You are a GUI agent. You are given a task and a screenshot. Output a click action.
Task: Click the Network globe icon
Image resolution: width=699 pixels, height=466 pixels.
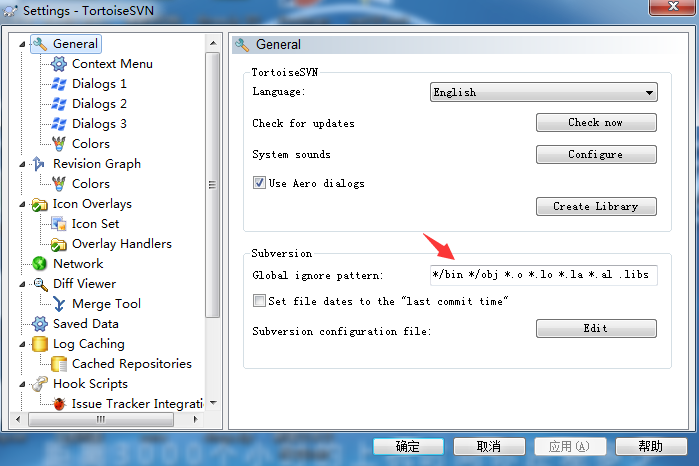pos(40,264)
